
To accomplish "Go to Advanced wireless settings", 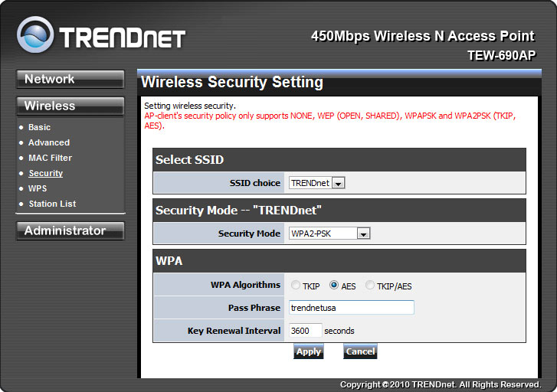I will [49, 142].
